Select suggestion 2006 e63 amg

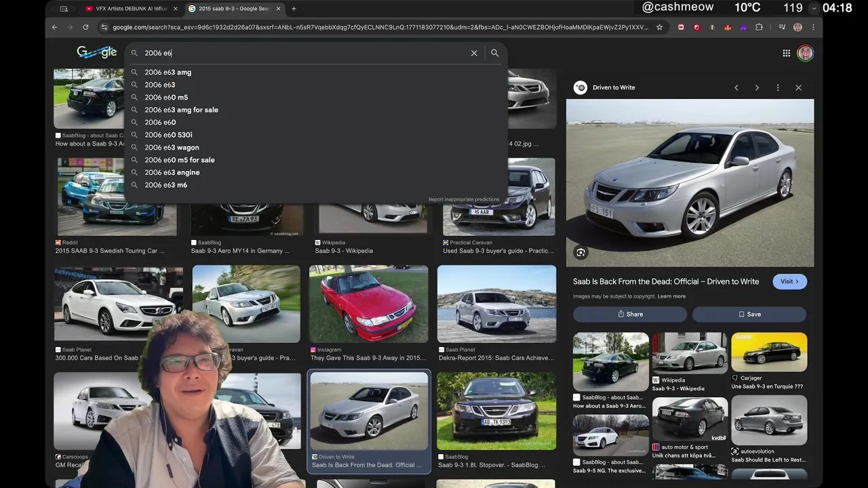[x=167, y=72]
